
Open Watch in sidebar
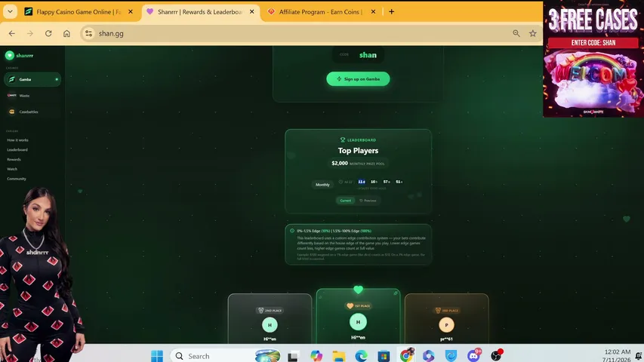[12, 169]
